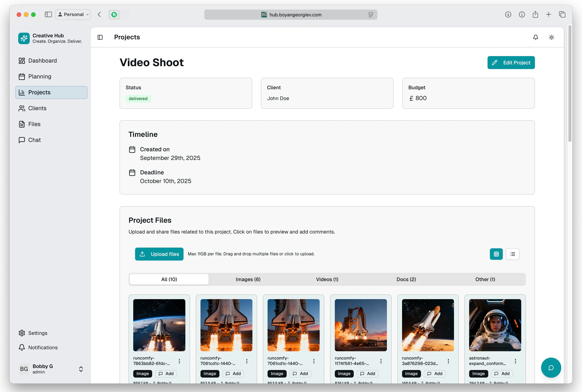The width and height of the screenshot is (582, 392).
Task: Expand Bobby G account switcher
Action: click(x=81, y=369)
